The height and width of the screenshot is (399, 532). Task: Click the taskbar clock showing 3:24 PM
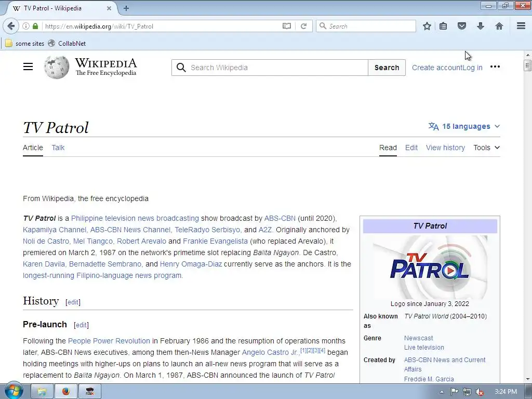pos(506,392)
